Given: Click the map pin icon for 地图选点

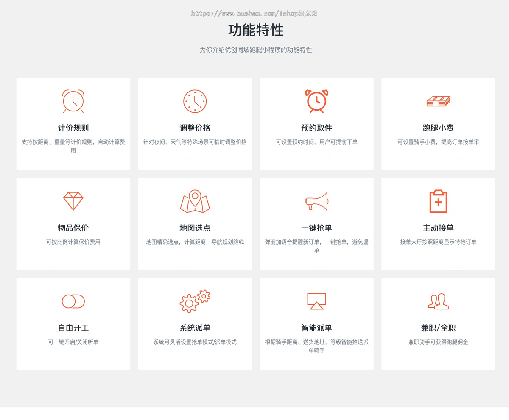Looking at the screenshot, I should pos(195,201).
